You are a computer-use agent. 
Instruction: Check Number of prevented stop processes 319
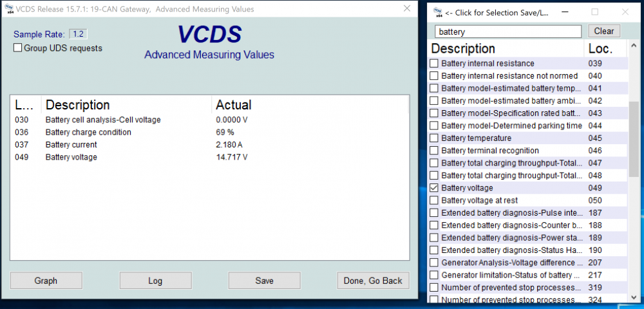(434, 287)
